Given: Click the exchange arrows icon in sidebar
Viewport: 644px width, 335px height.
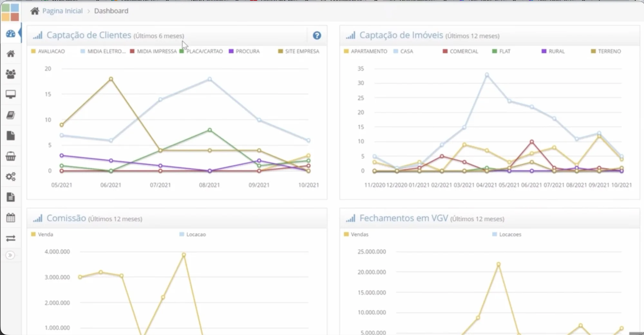Looking at the screenshot, I should (11, 238).
